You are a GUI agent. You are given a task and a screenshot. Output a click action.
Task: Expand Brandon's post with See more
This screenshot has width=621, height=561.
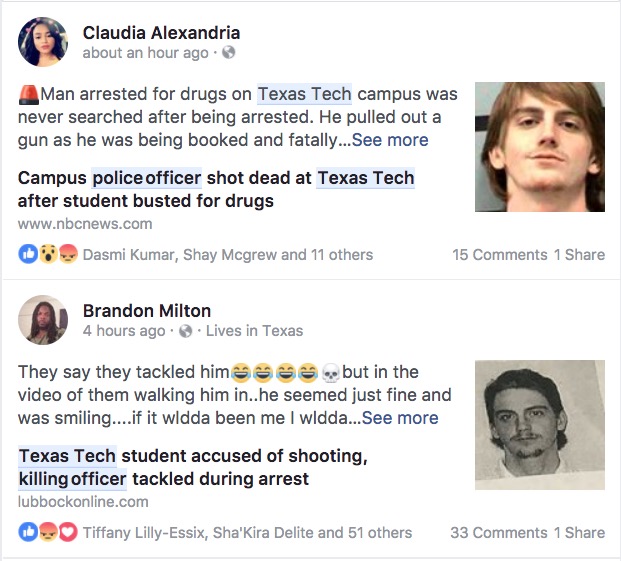pos(399,418)
